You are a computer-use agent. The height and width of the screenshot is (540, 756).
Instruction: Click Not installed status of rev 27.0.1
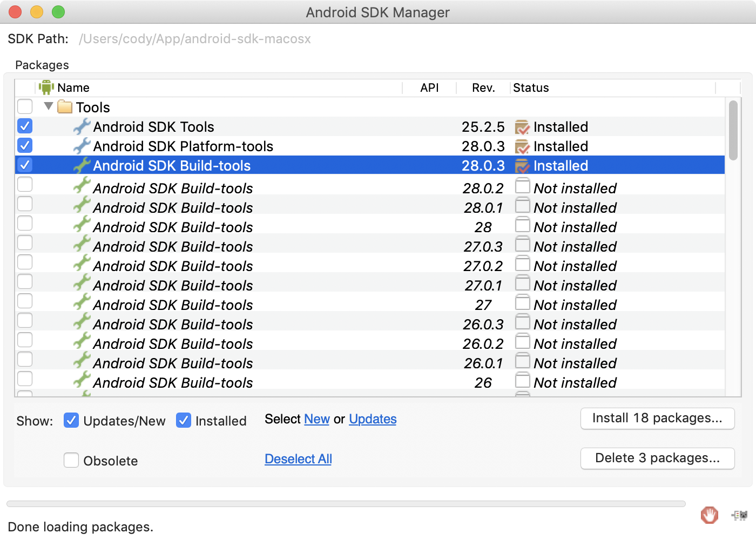tap(575, 286)
